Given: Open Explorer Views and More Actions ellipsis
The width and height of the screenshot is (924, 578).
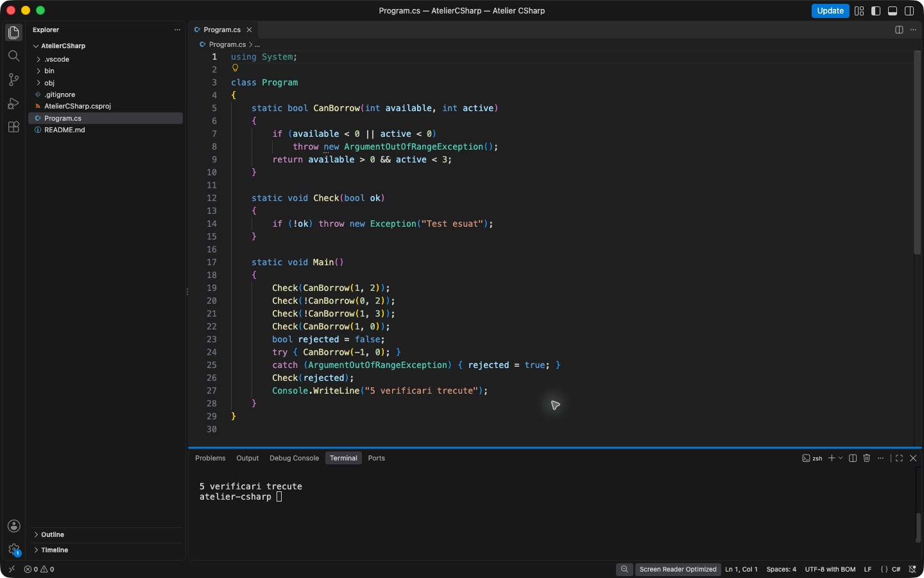Looking at the screenshot, I should click(177, 30).
